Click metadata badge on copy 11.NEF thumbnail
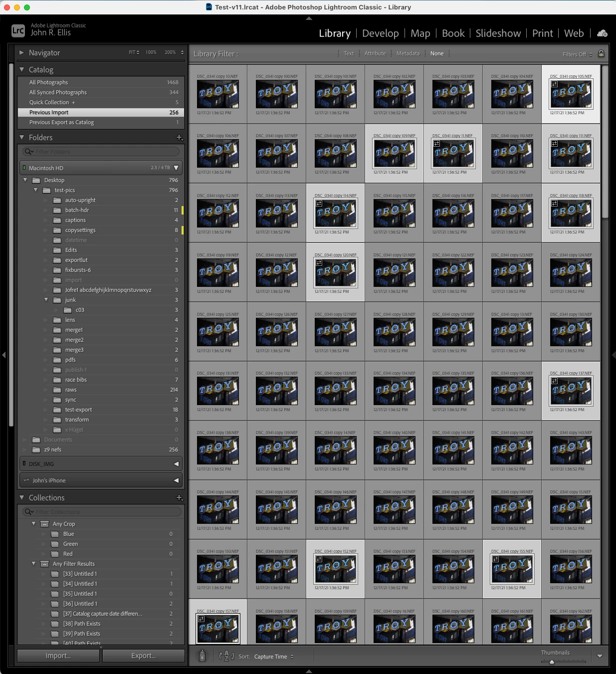Image resolution: width=616 pixels, height=674 pixels. point(437,144)
